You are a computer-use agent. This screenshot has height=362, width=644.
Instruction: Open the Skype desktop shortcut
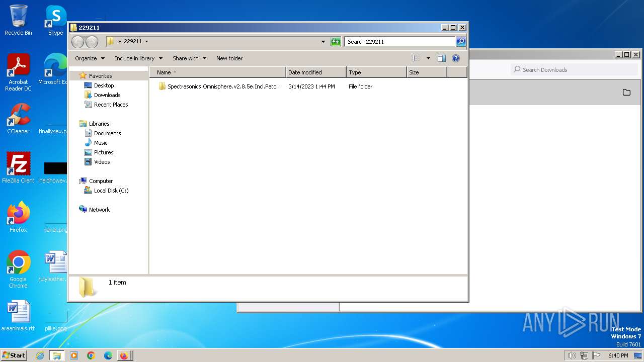pyautogui.click(x=55, y=20)
